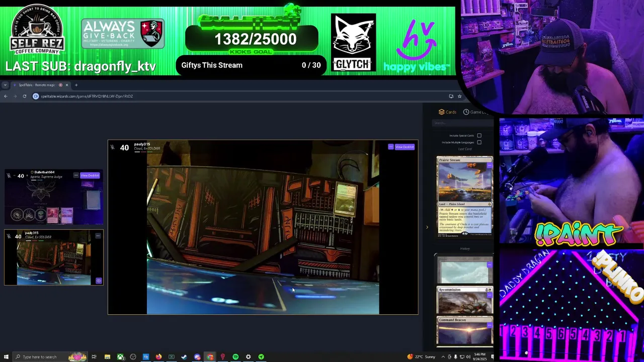Click the muted microphone icon on pauly315's small tile
This screenshot has height=362, width=644.
9,236
